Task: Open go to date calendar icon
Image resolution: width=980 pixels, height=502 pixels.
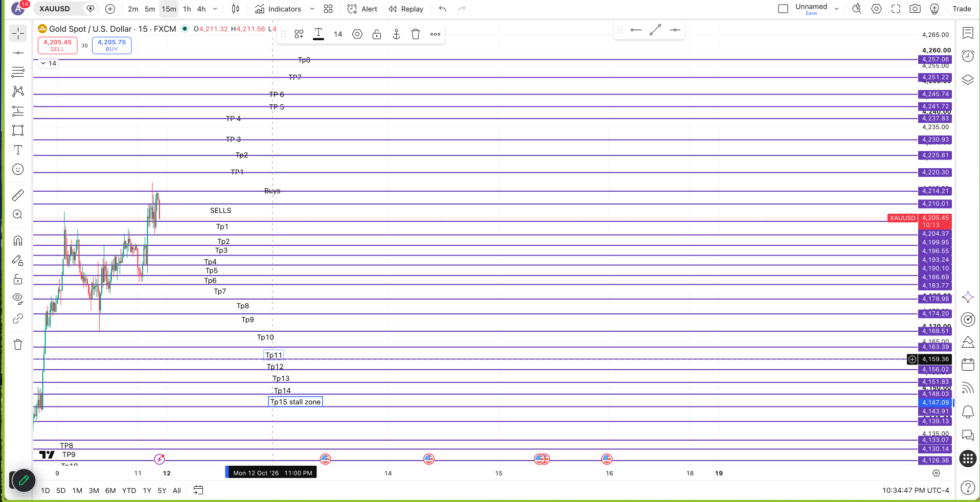Action: [198, 490]
